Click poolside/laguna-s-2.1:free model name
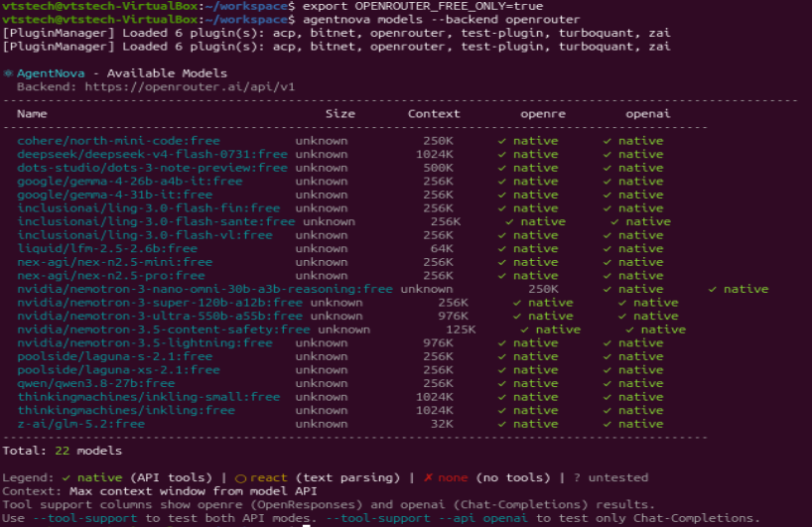The height and width of the screenshot is (527, 812). 115,356
